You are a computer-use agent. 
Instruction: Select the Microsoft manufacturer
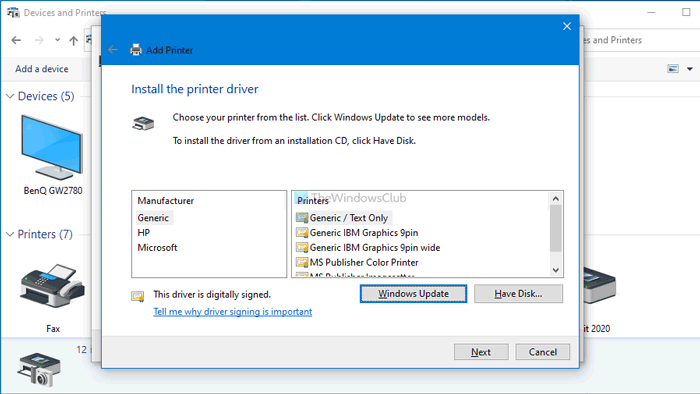point(157,247)
